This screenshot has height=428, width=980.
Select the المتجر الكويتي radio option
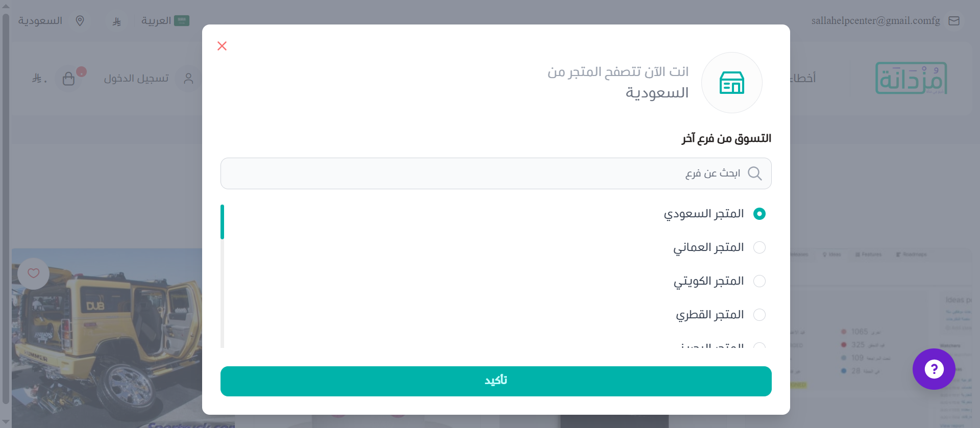point(759,281)
